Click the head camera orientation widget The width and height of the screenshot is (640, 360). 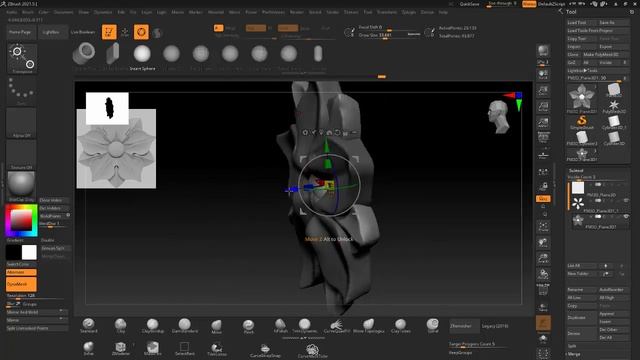(499, 117)
